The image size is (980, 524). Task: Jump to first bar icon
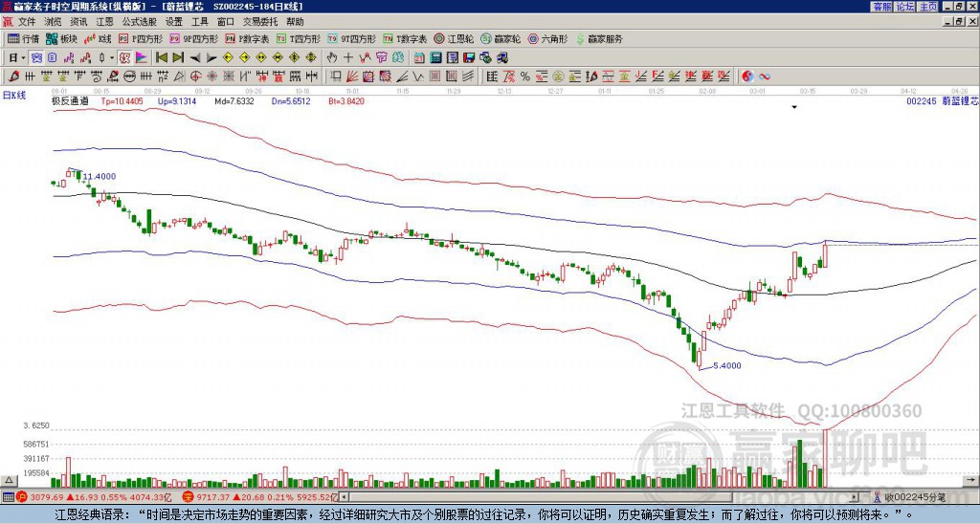(161, 58)
